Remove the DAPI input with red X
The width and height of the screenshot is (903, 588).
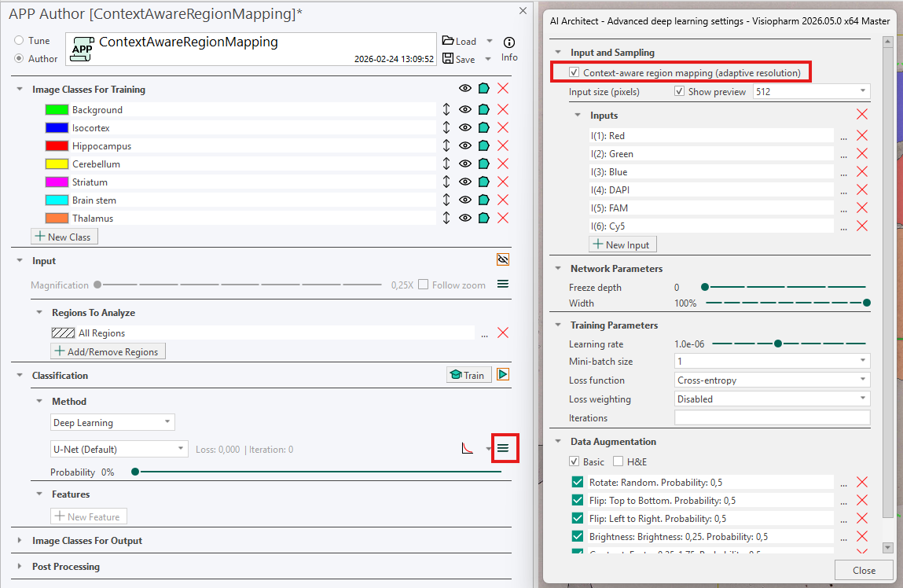[x=861, y=190]
